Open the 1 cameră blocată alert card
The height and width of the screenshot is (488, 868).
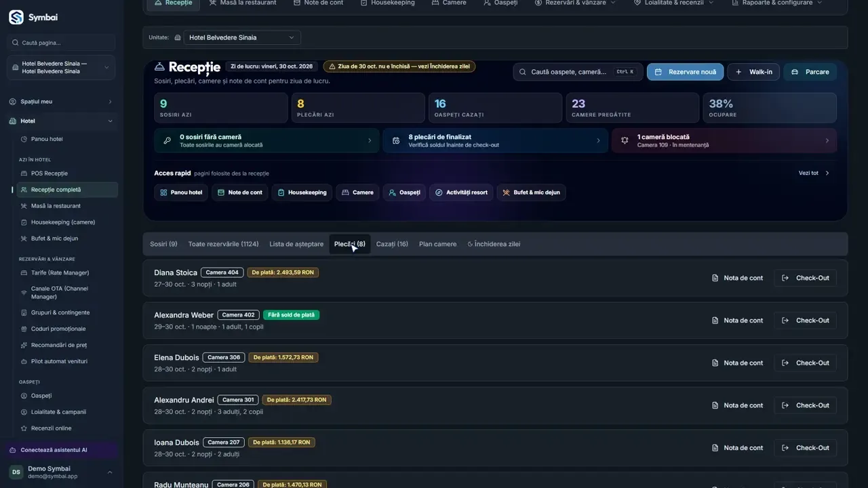[x=724, y=140]
